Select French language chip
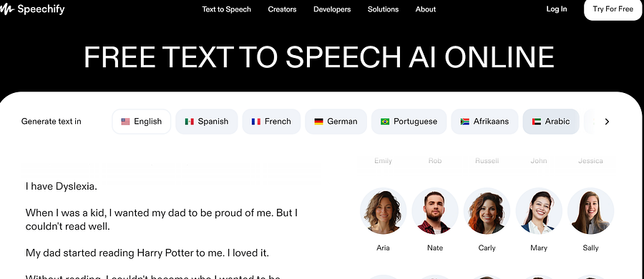Screen dimensions: 644x279 (271, 122)
